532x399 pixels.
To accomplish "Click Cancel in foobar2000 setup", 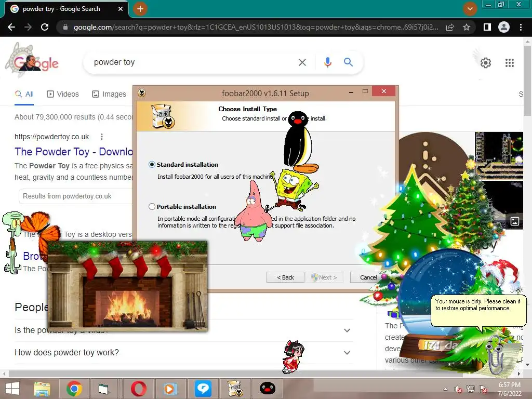I will [x=366, y=277].
